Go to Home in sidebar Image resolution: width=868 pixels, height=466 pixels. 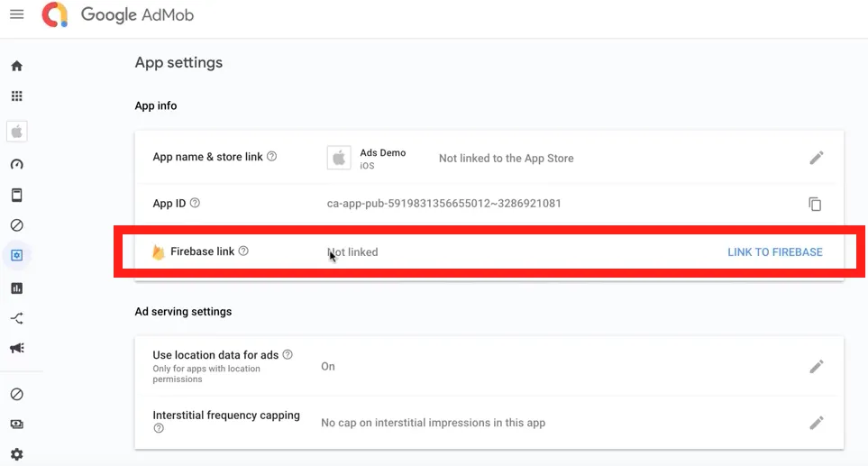[16, 66]
